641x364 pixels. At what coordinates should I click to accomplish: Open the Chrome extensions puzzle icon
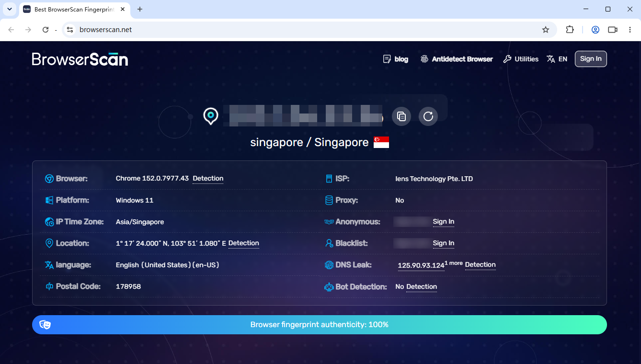(570, 30)
